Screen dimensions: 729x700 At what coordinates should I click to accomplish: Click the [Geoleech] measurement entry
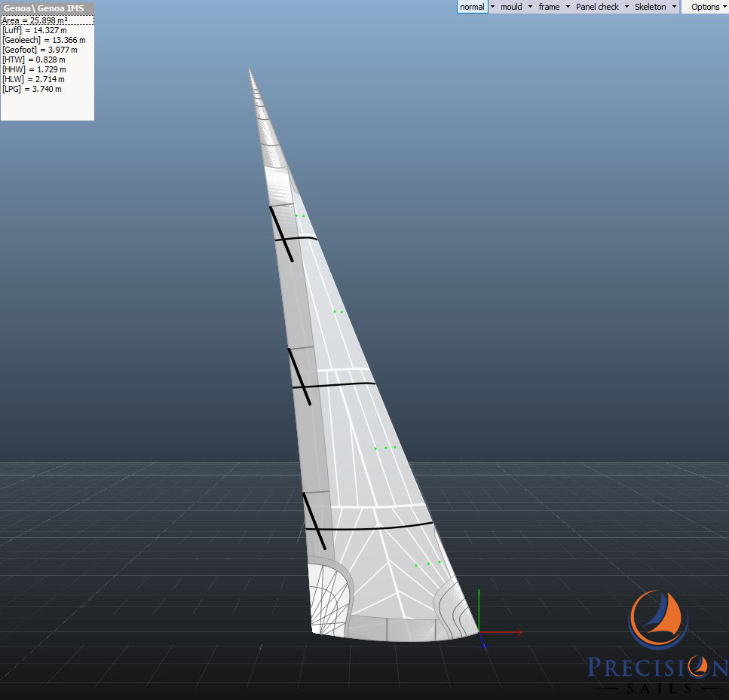pos(44,40)
